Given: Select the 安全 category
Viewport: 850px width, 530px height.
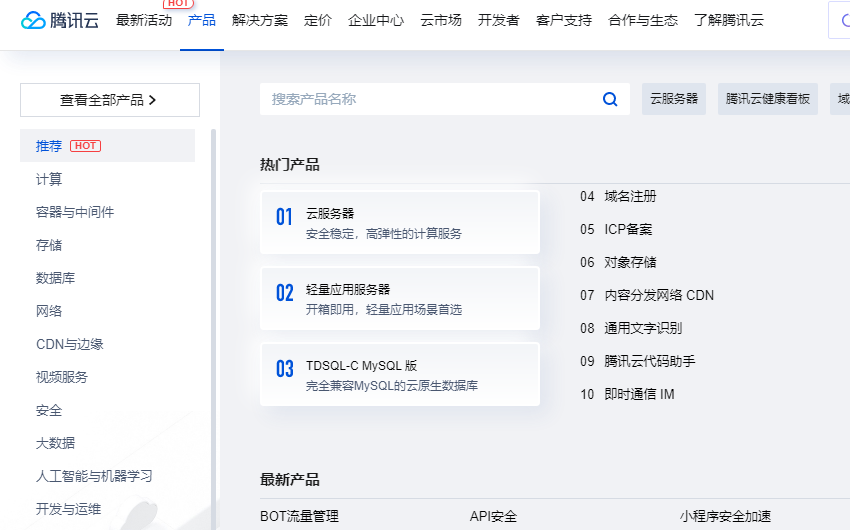Looking at the screenshot, I should tap(49, 410).
